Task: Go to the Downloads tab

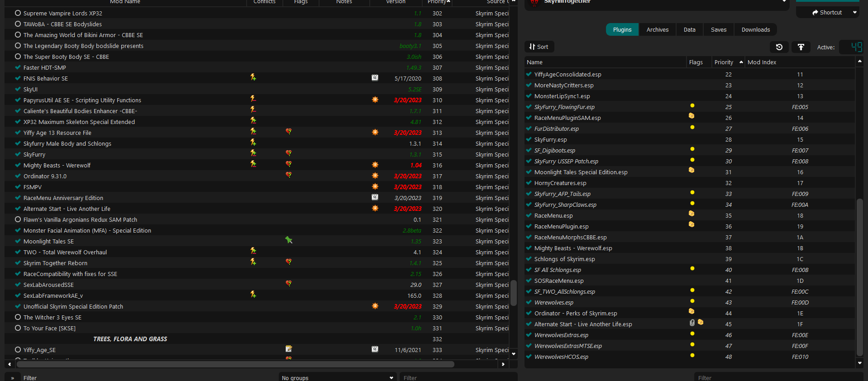Action: pos(756,30)
